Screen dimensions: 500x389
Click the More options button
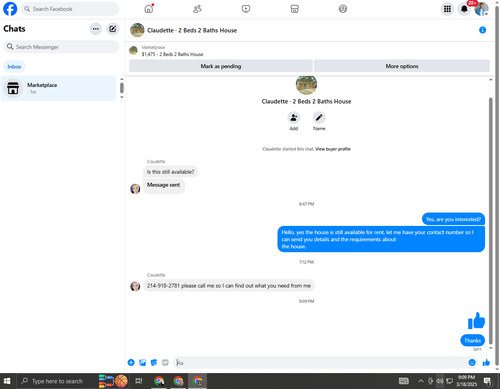click(402, 66)
